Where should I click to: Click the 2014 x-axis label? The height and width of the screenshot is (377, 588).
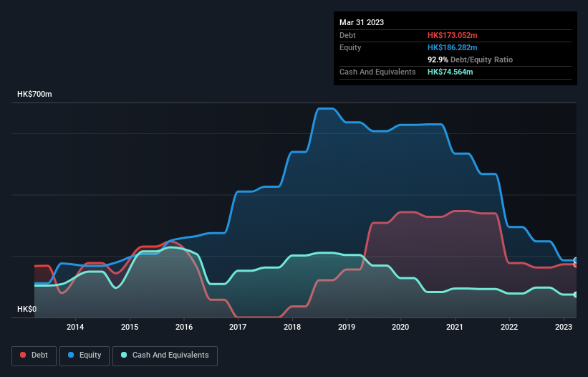[75, 327]
